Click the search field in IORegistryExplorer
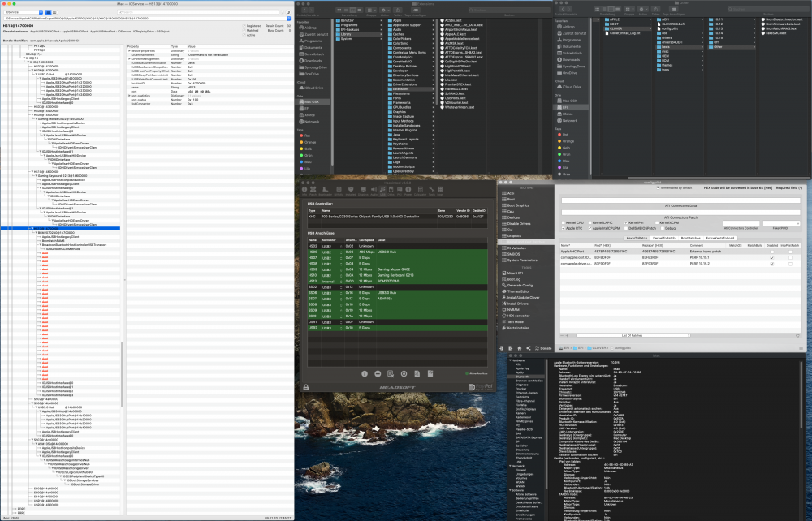The height and width of the screenshot is (521, 812). click(200, 12)
